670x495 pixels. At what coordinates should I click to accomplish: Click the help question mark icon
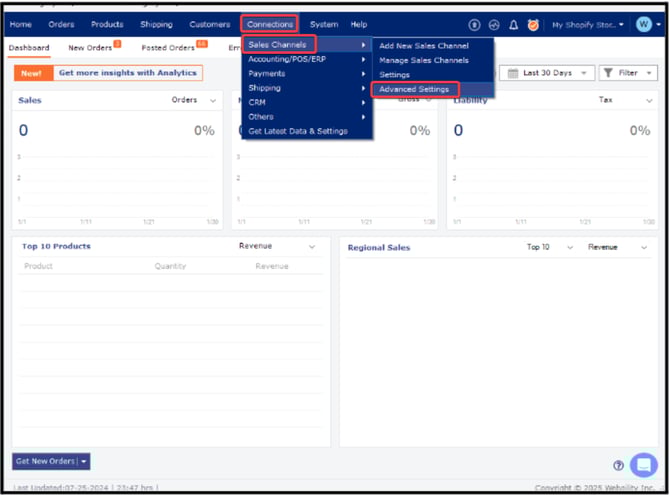[x=618, y=465]
